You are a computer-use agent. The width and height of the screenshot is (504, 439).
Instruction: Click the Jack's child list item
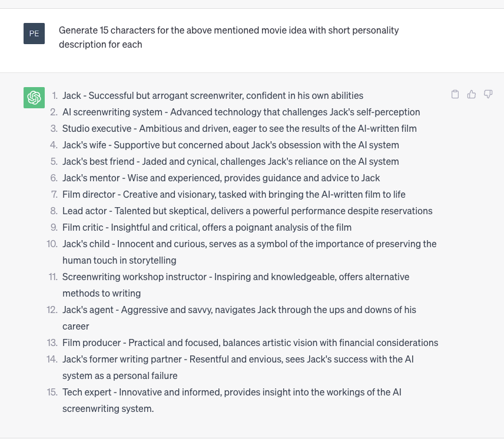coord(250,252)
